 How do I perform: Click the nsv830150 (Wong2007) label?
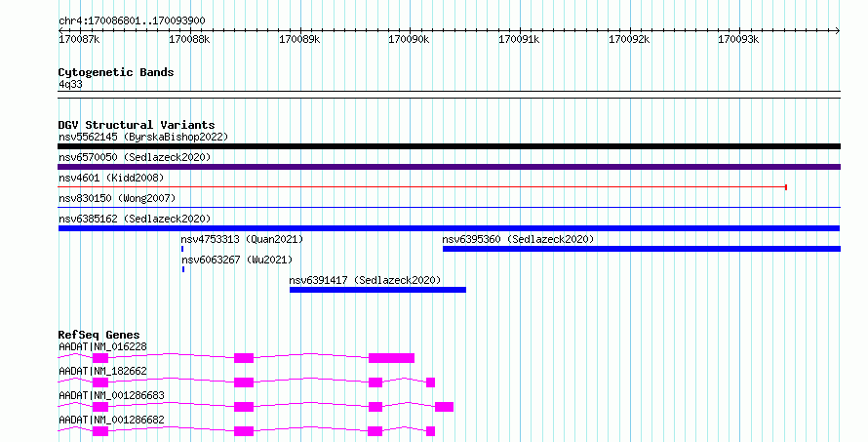click(x=117, y=198)
